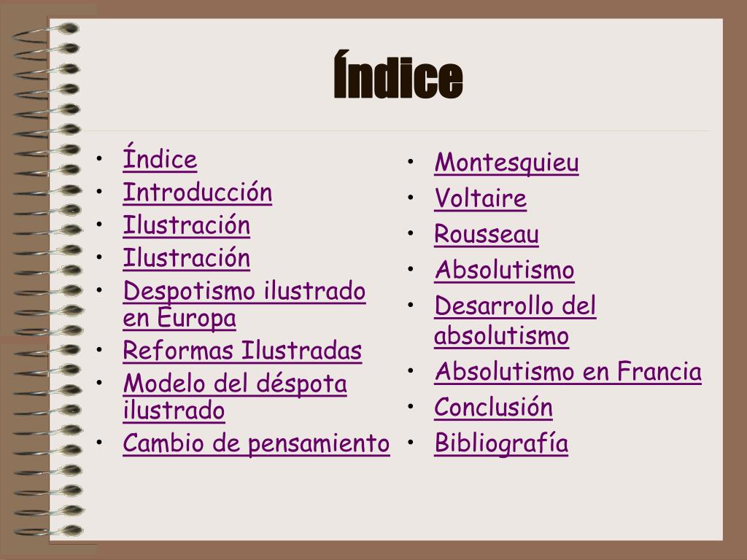
Task: Click the bullet before Introducción
Action: pos(99,192)
